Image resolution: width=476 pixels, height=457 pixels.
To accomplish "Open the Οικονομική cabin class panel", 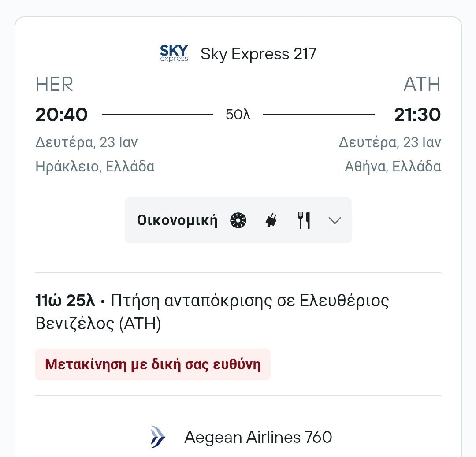I will coord(238,220).
